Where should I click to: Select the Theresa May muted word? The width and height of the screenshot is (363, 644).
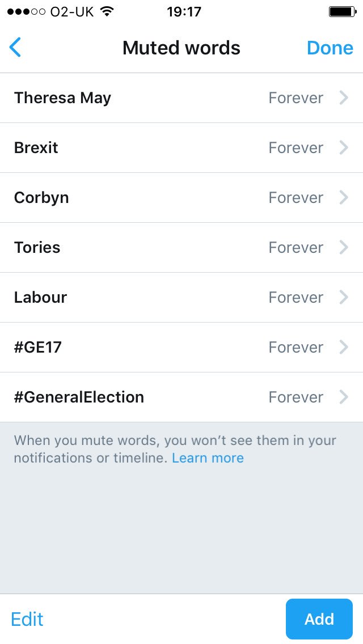pyautogui.click(x=62, y=98)
